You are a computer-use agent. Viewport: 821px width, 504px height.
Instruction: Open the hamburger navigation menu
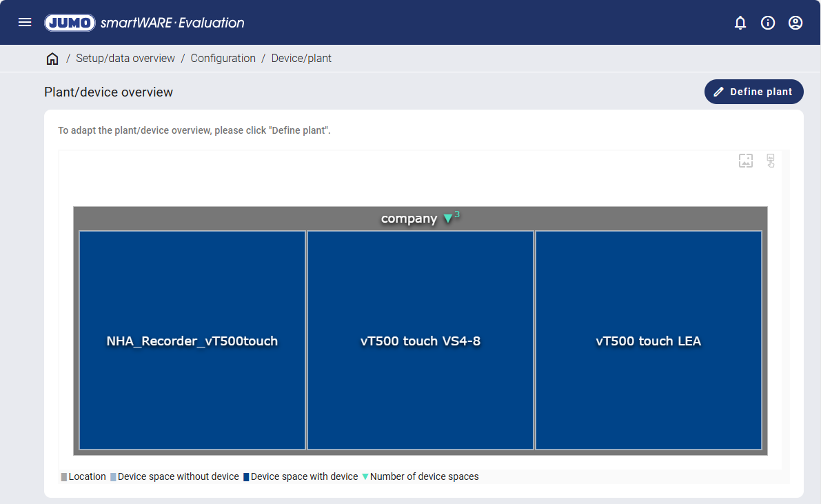click(25, 23)
